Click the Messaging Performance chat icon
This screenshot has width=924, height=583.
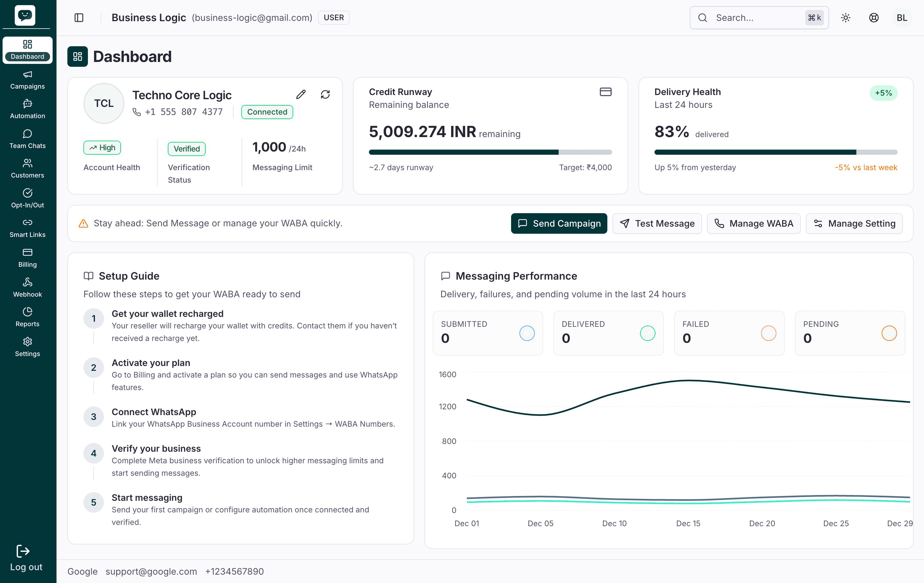pyautogui.click(x=446, y=276)
